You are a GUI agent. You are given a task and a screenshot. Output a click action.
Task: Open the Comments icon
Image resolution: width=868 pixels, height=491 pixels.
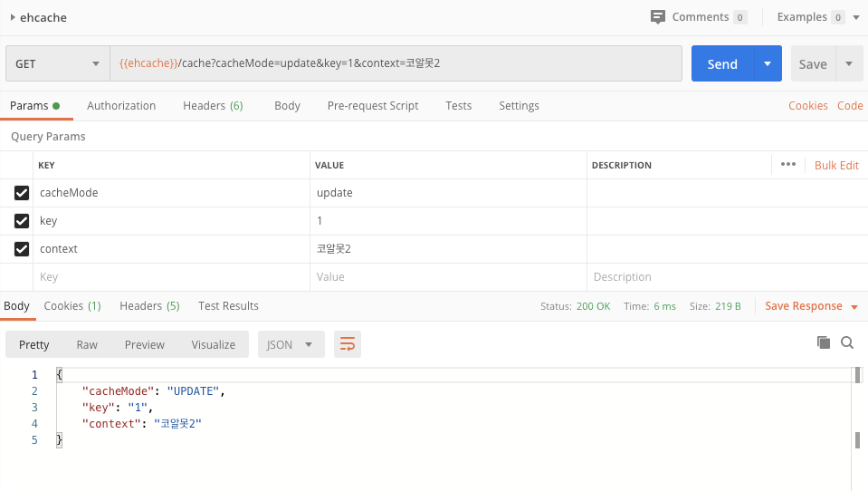click(x=658, y=17)
